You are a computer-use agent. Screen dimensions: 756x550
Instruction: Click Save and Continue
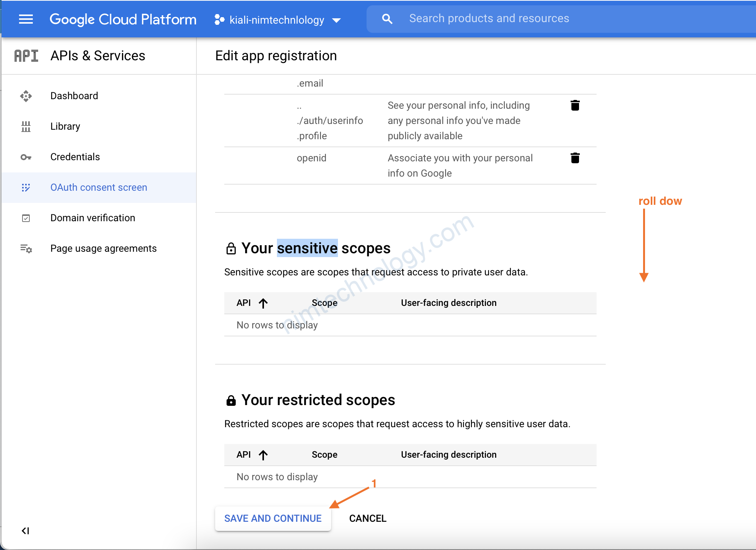pyautogui.click(x=273, y=518)
